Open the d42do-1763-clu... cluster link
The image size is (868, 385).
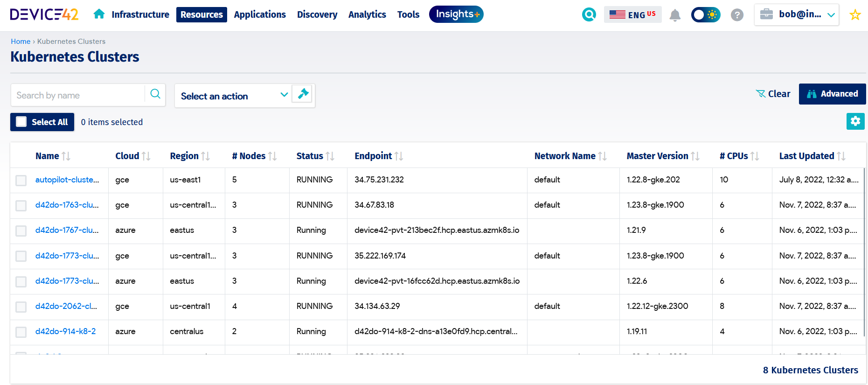67,205
